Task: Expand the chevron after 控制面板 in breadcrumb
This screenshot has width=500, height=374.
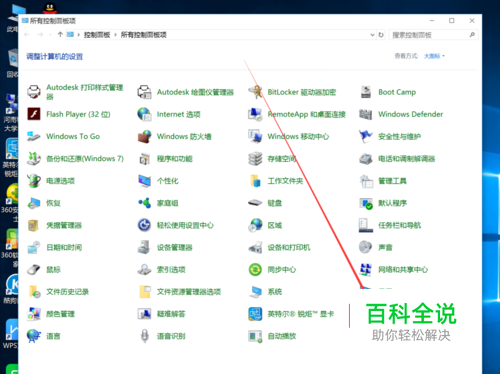Action: pyautogui.click(x=115, y=35)
